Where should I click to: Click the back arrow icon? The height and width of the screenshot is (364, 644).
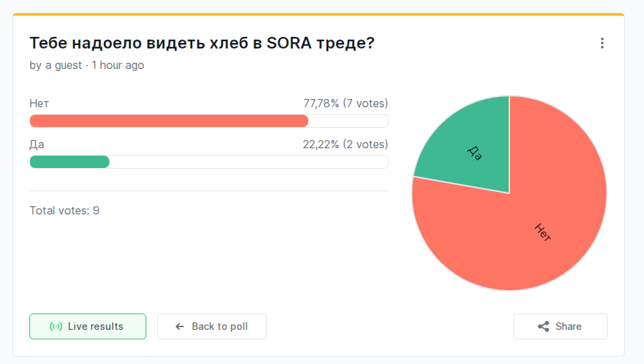(180, 326)
